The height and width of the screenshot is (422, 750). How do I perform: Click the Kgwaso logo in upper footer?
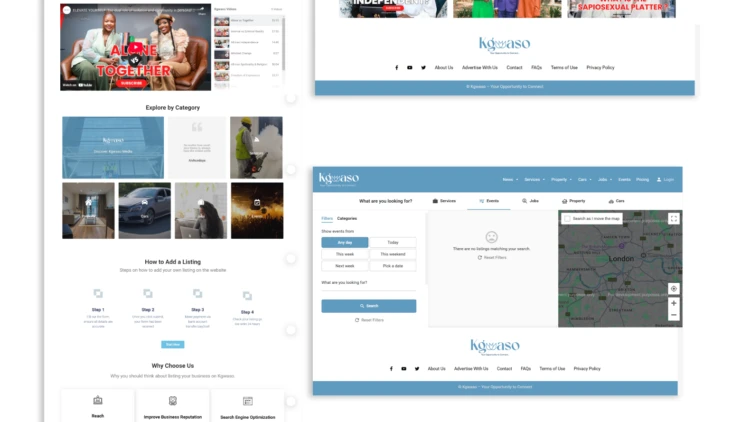(504, 45)
